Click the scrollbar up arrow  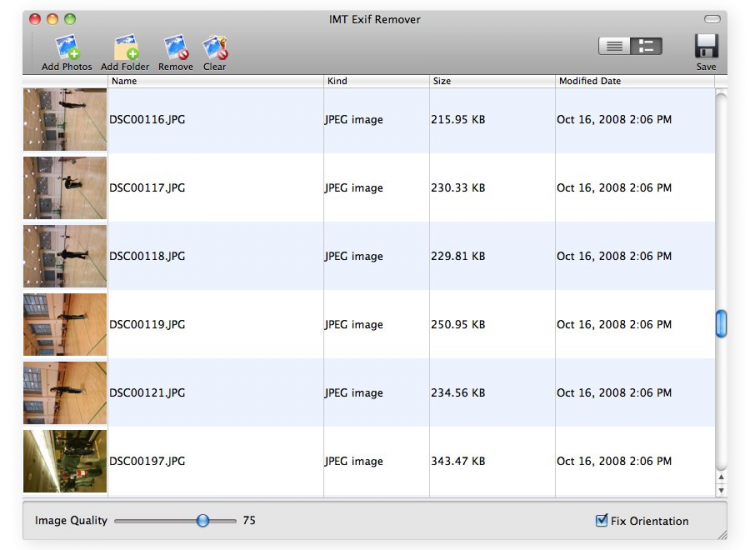tap(721, 477)
